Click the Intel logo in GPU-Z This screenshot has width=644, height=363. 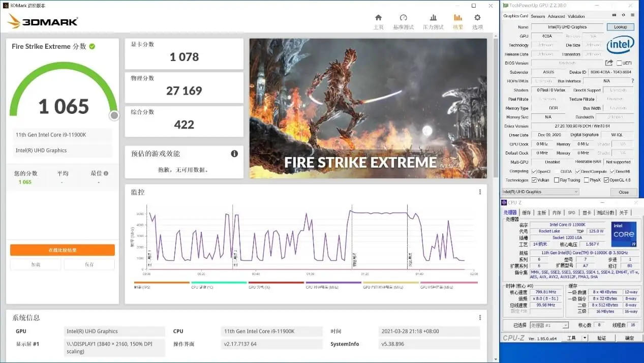click(620, 45)
